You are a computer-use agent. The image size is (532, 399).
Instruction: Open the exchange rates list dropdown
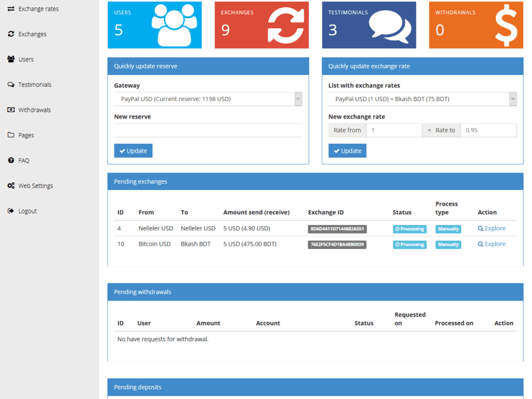(x=422, y=99)
